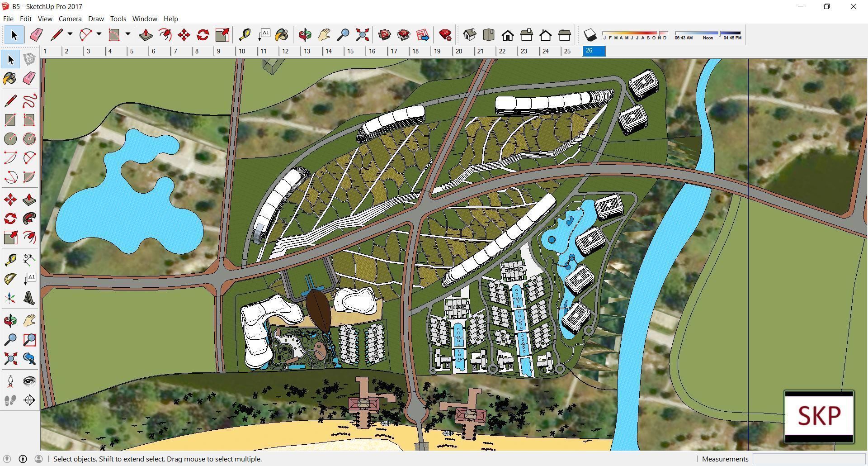Viewport: 868px width, 466px height.
Task: Switch to Front view
Action: coord(508,35)
